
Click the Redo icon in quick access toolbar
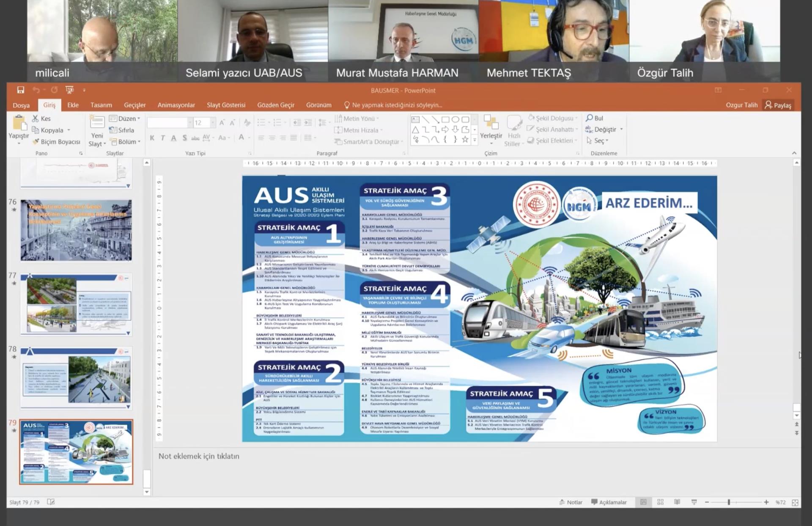54,90
